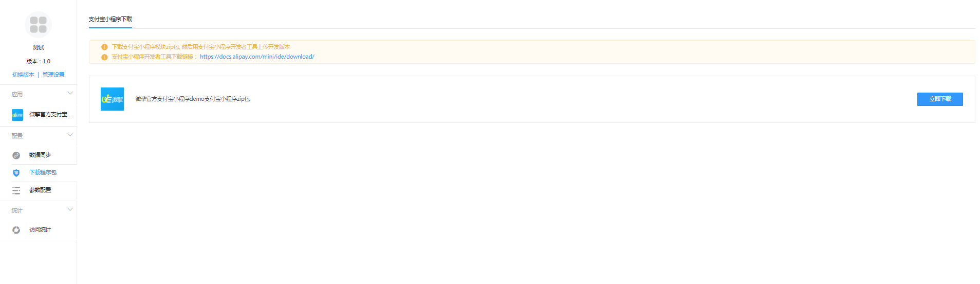This screenshot has height=284, width=980.
Task: Click the 微擎官方支付宝小程序demo zip包 title
Action: pos(193,99)
